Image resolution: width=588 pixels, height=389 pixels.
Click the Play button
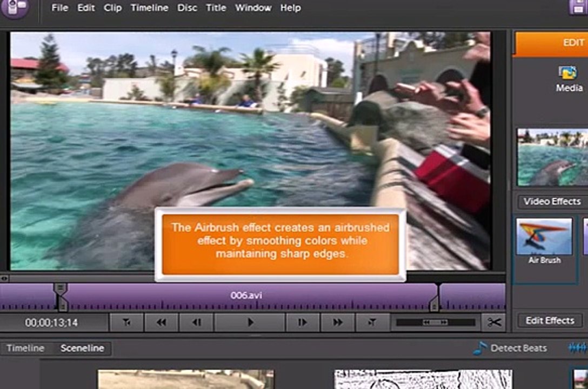tap(250, 323)
